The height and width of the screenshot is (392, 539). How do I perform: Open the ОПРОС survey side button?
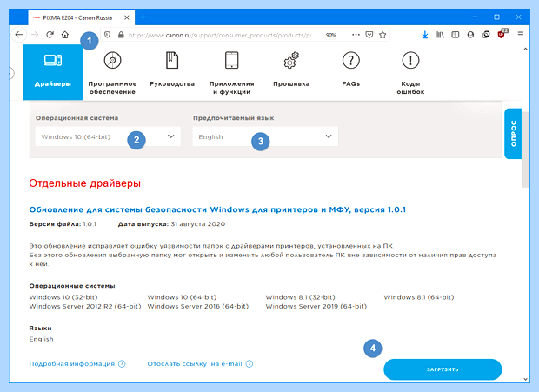(513, 134)
